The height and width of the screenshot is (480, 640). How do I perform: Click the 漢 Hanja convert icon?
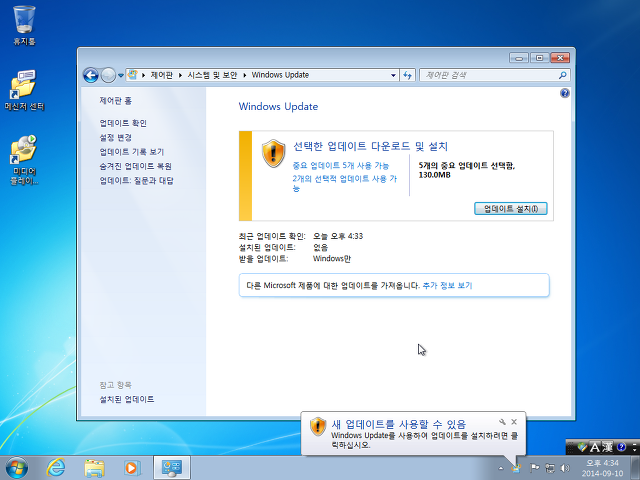(607, 447)
